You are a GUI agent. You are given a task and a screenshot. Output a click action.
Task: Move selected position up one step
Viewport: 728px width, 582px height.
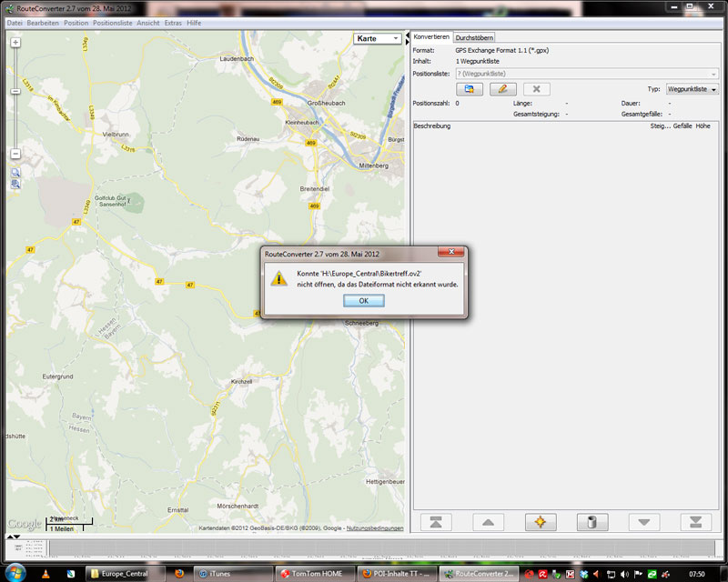(488, 522)
